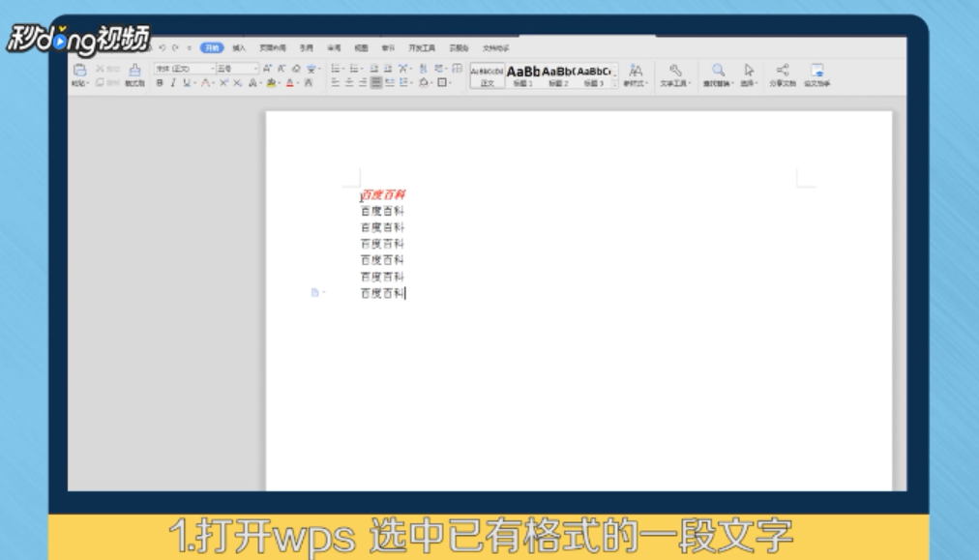Image resolution: width=979 pixels, height=560 pixels.
Task: Open the Start ribbon tab
Action: pos(212,48)
